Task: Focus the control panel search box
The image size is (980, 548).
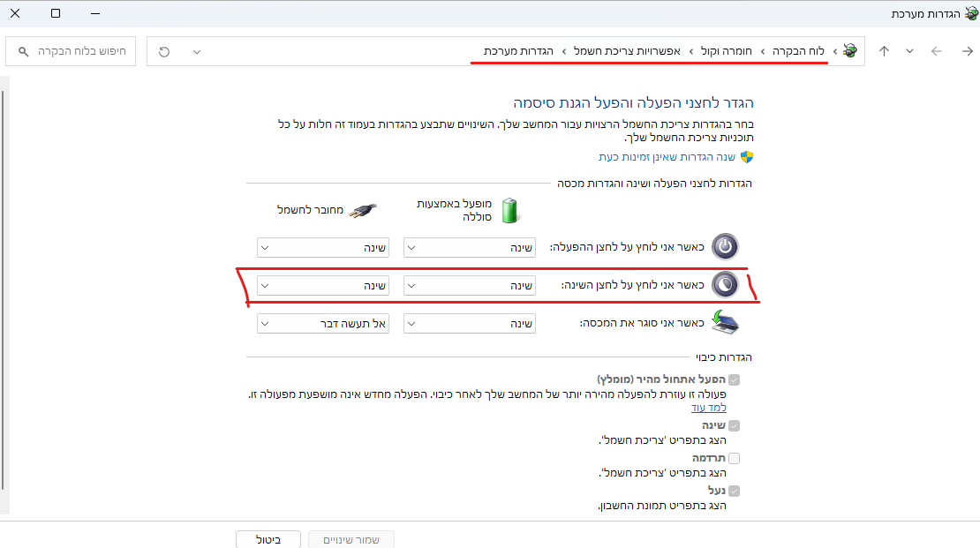Action: [71, 51]
